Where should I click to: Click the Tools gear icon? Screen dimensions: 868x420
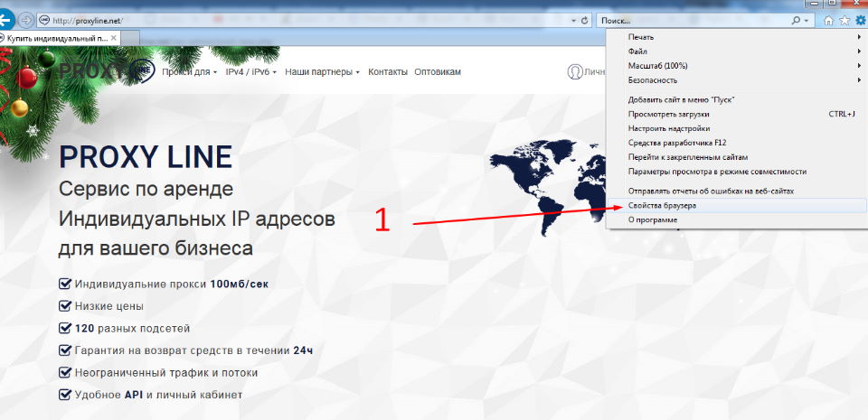tap(860, 20)
